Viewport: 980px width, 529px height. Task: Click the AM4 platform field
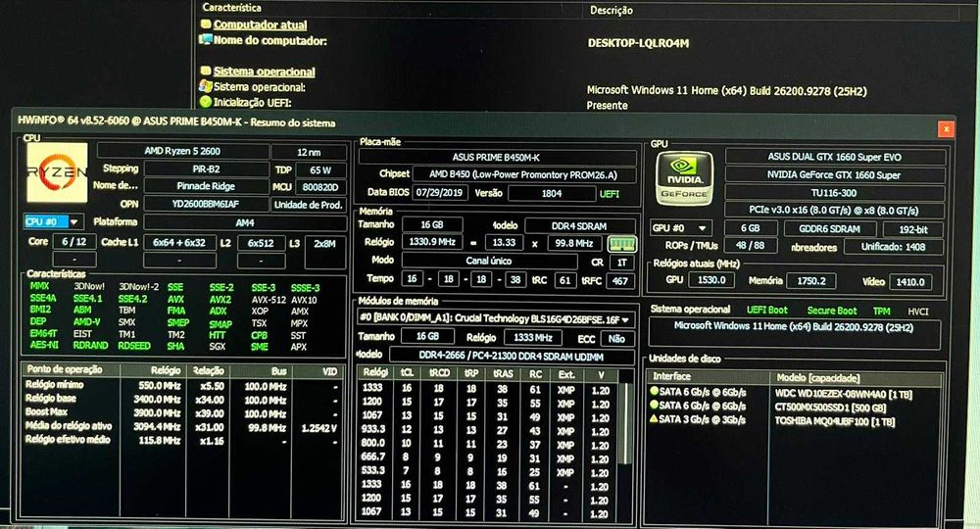(245, 222)
